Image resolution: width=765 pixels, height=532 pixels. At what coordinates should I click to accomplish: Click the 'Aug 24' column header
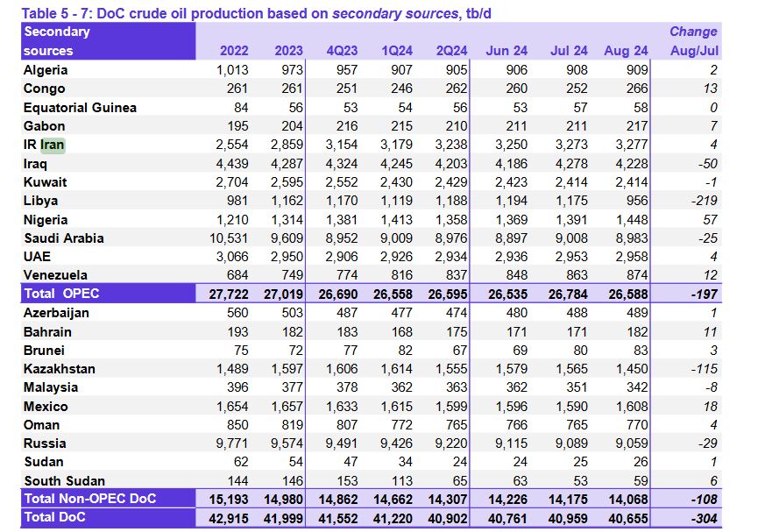(x=626, y=51)
